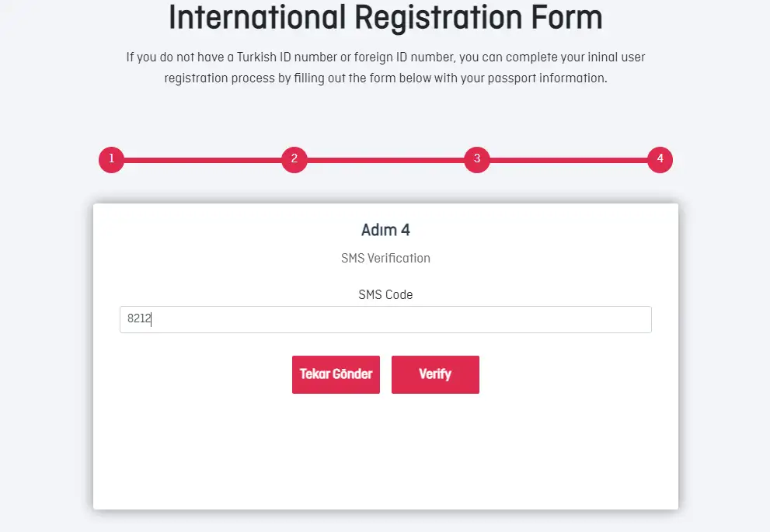Click gray page background beside step 1
The width and height of the screenshot is (770, 532).
click(47, 160)
